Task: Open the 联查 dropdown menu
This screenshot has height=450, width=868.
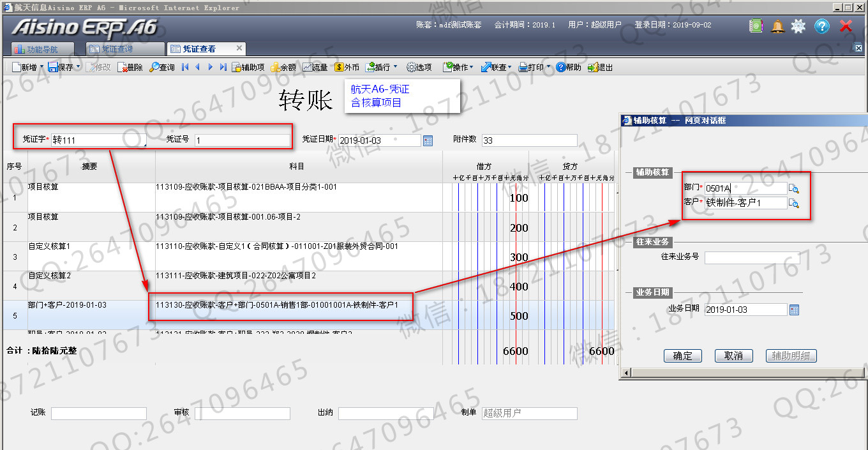Action: 510,67
